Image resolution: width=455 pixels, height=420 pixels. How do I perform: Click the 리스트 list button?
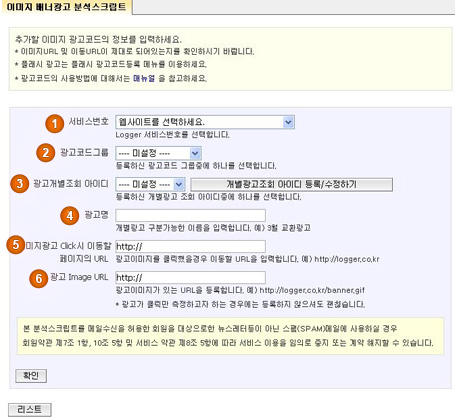point(30,409)
